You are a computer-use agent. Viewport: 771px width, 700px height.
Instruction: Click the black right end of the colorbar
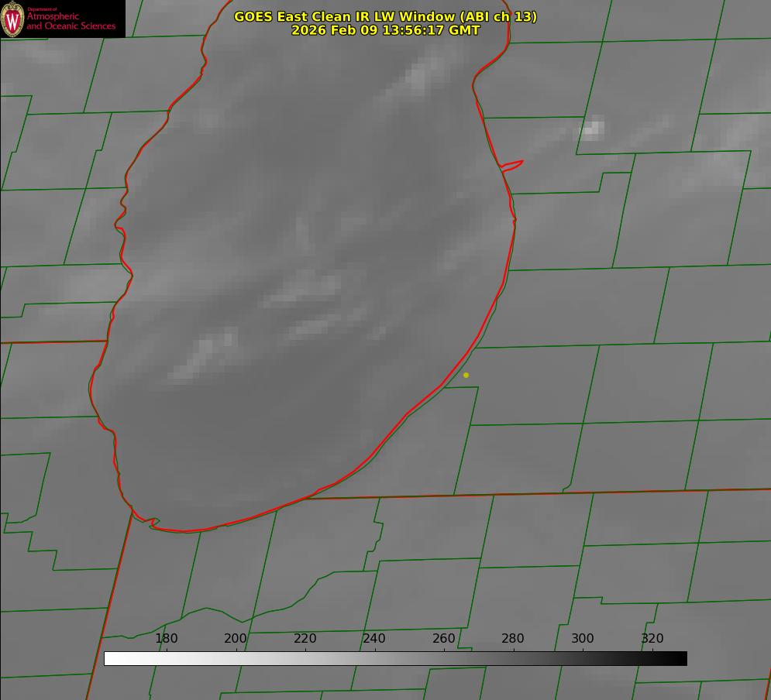coord(681,659)
